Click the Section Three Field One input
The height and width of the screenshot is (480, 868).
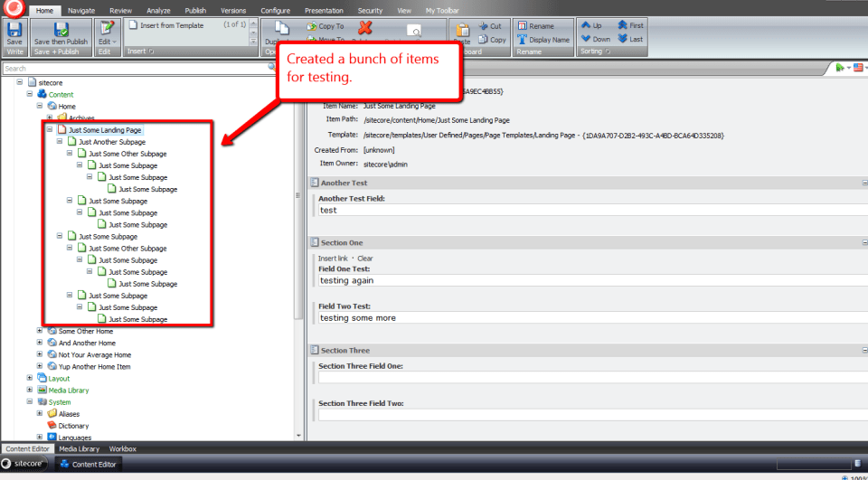click(588, 378)
